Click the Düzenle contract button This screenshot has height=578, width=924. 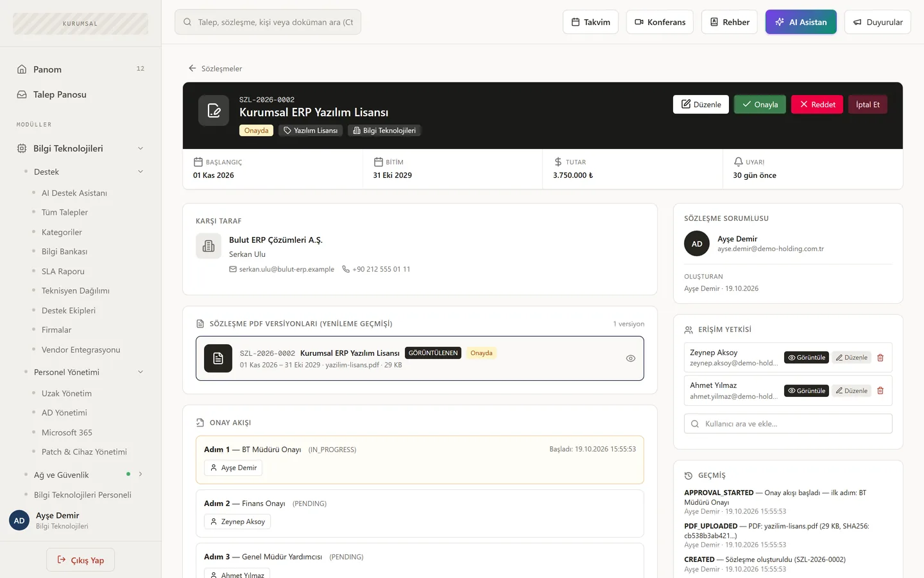(701, 104)
